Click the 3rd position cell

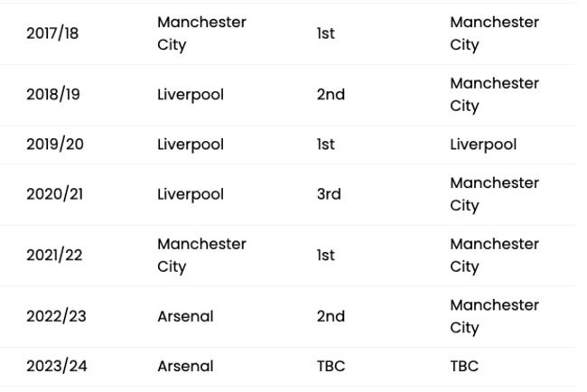click(x=329, y=194)
